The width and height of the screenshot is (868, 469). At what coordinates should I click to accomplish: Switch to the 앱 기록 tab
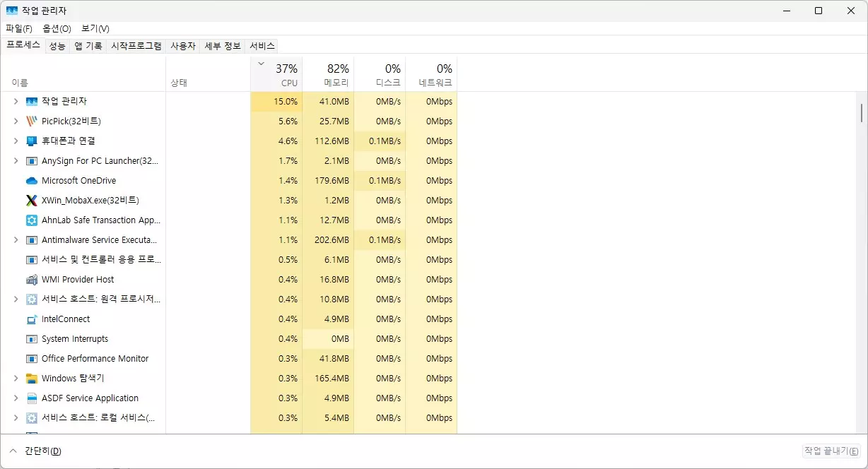88,46
